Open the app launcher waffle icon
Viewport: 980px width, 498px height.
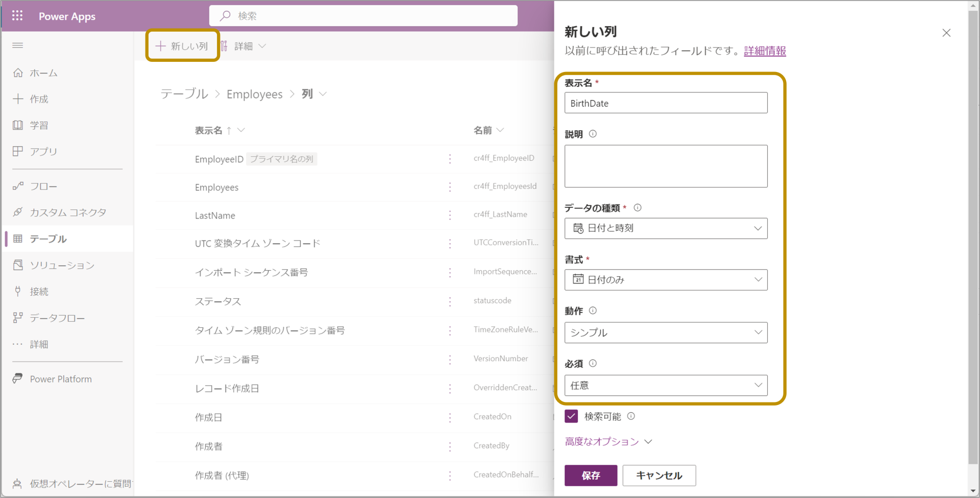point(17,16)
